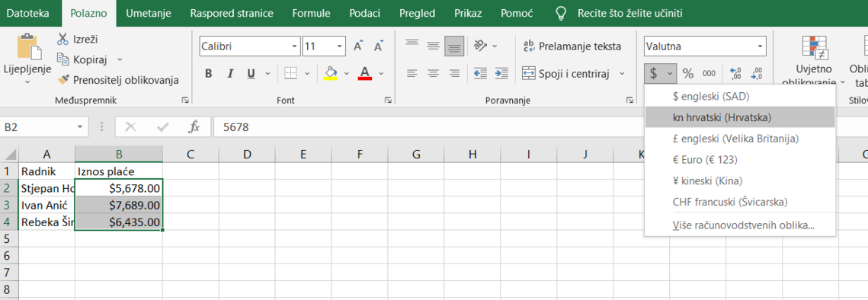Expand the underline style dropdown arrow

click(267, 74)
